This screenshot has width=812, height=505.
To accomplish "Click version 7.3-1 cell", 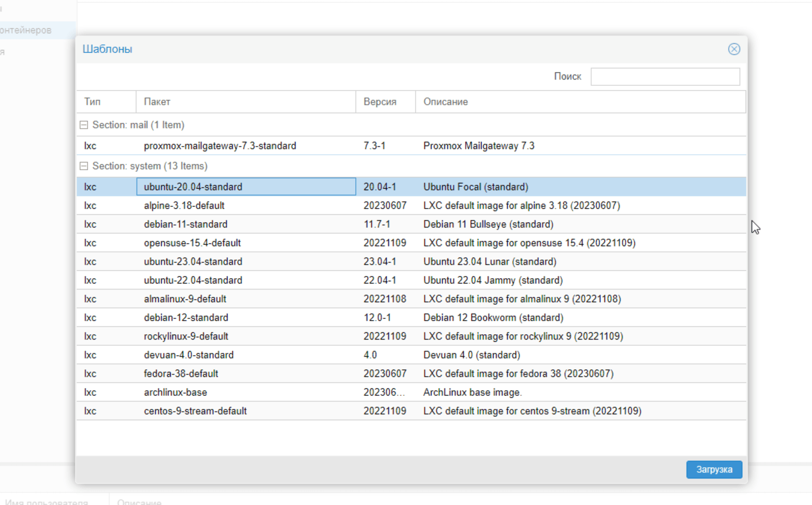I will [386, 146].
